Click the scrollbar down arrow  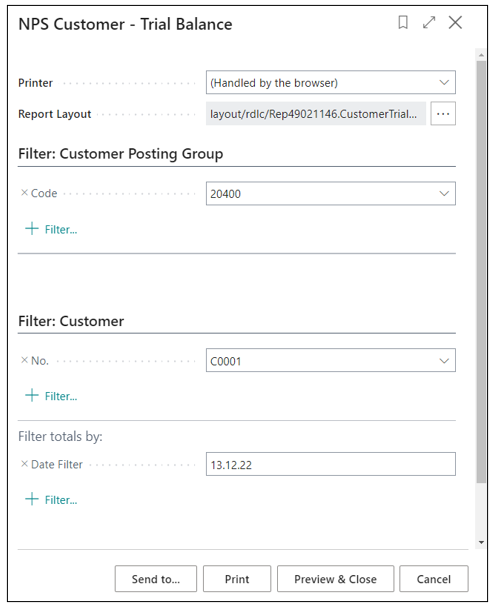481,542
